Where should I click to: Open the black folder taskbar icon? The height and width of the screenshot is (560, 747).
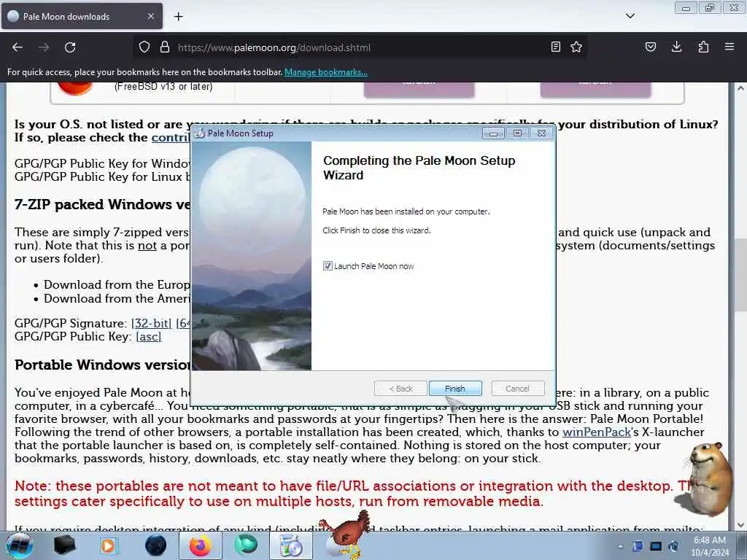click(x=64, y=545)
